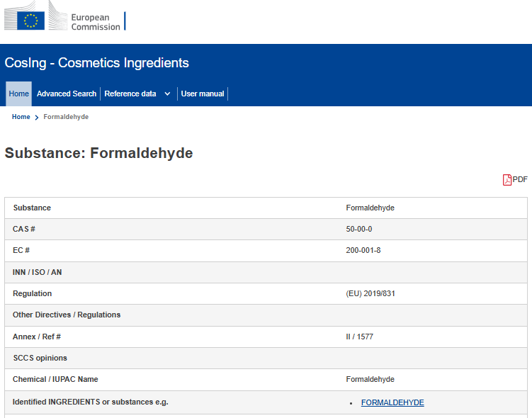Expand the Reference data dropdown arrow
The height and width of the screenshot is (418, 532).
[167, 94]
